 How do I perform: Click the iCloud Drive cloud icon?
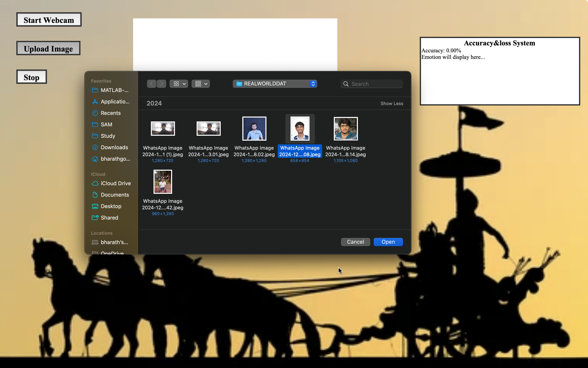(95, 183)
